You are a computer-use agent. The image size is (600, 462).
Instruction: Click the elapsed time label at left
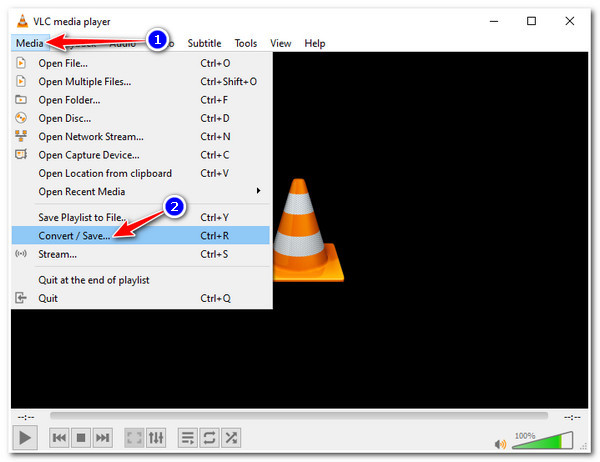click(26, 417)
